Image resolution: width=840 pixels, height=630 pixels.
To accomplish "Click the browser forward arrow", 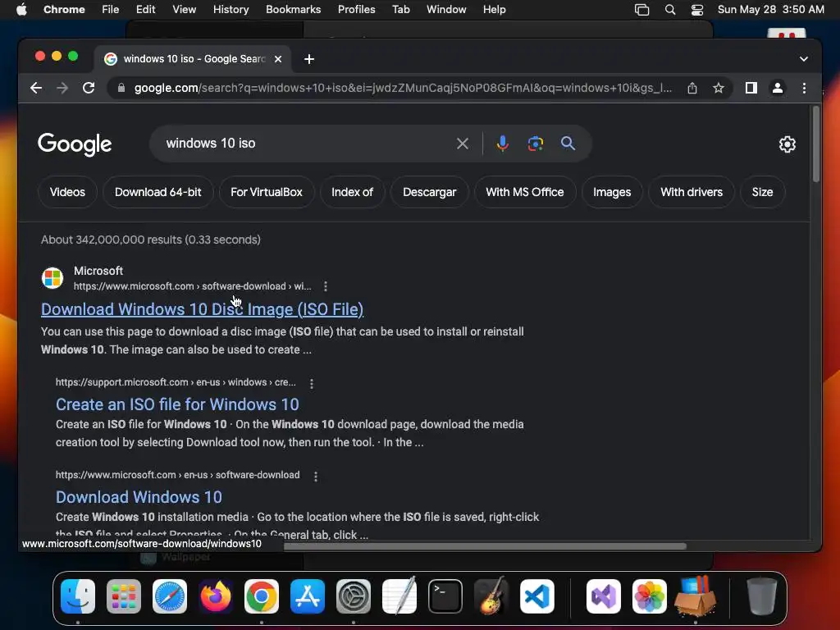I will pos(62,88).
